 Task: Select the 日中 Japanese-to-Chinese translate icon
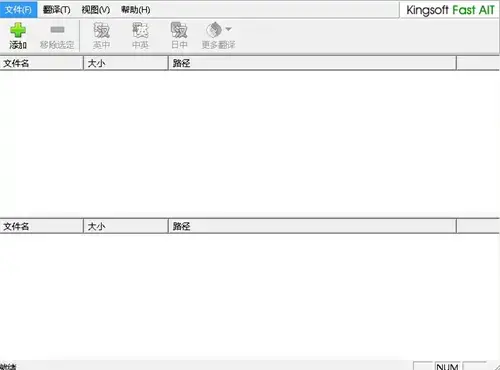pos(179,30)
